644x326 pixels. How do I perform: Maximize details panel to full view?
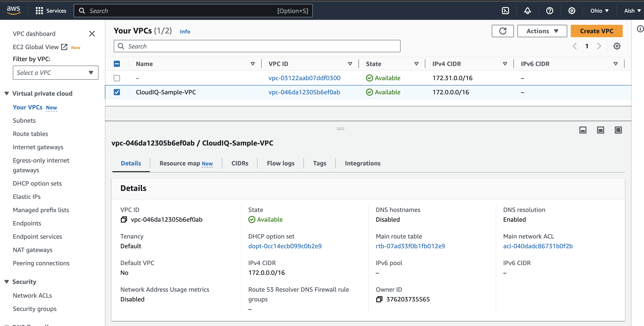tap(618, 130)
